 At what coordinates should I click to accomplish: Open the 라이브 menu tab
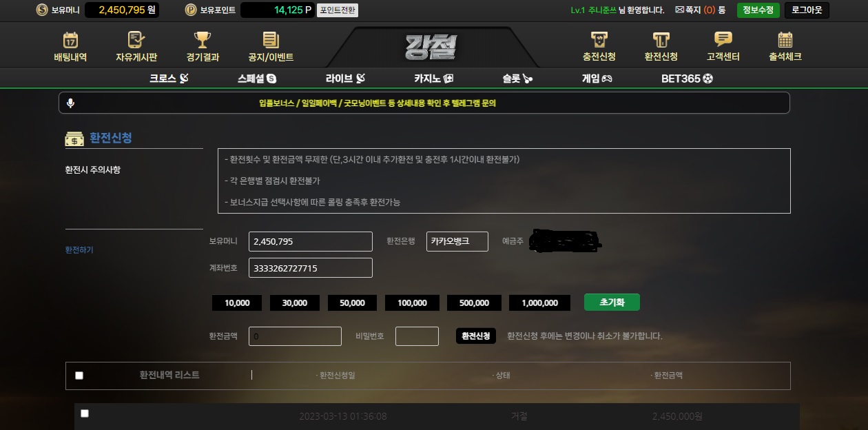(345, 79)
